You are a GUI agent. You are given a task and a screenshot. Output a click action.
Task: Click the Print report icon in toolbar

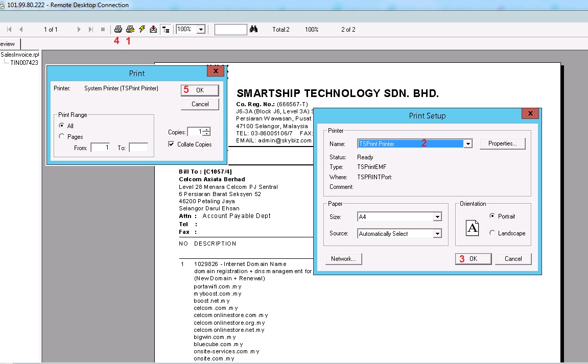tap(118, 30)
